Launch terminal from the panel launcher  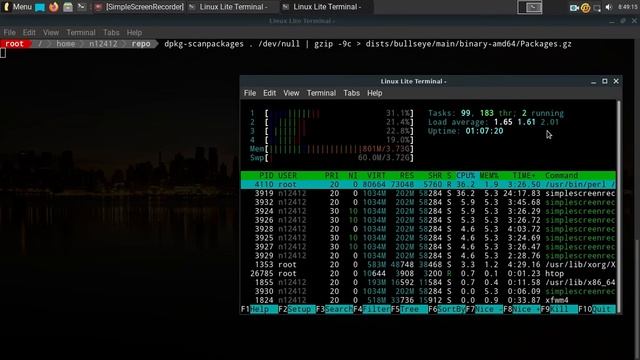pyautogui.click(x=82, y=7)
